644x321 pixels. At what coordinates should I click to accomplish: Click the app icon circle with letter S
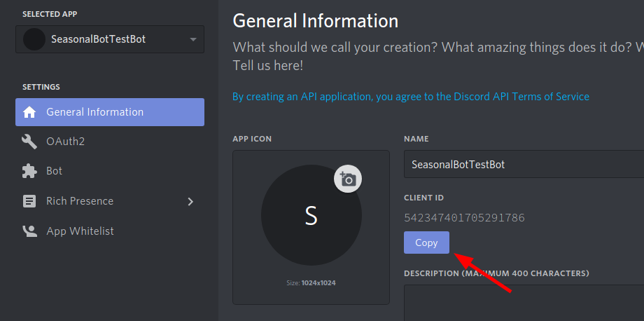[311, 215]
